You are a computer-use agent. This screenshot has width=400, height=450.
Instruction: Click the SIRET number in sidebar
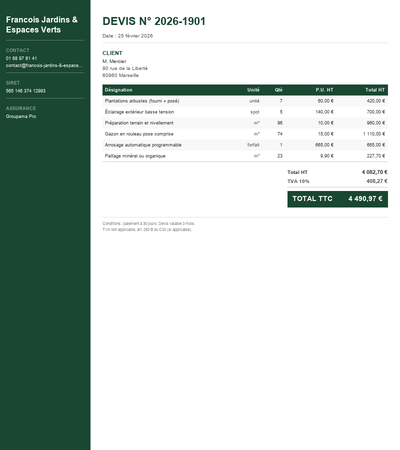[x=26, y=91]
